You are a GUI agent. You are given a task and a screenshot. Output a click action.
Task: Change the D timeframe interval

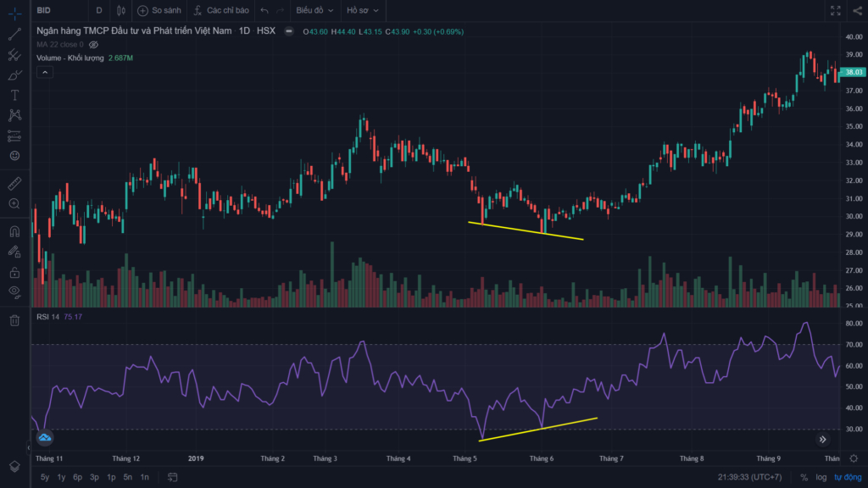[x=99, y=10]
